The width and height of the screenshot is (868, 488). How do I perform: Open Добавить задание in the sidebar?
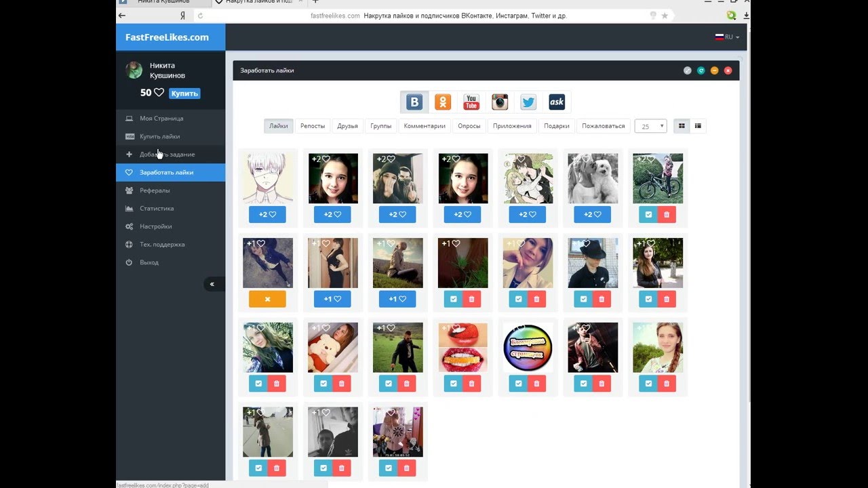tap(167, 155)
